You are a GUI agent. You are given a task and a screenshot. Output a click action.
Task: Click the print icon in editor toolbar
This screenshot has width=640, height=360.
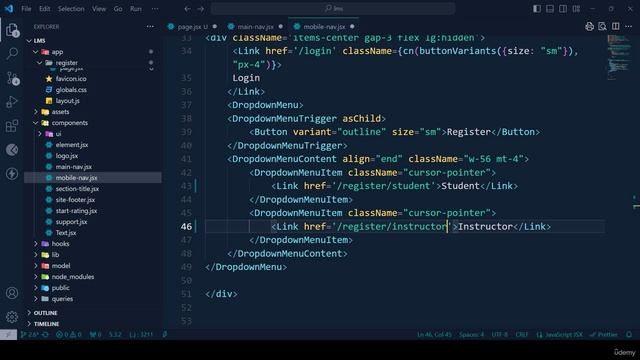click(x=589, y=27)
